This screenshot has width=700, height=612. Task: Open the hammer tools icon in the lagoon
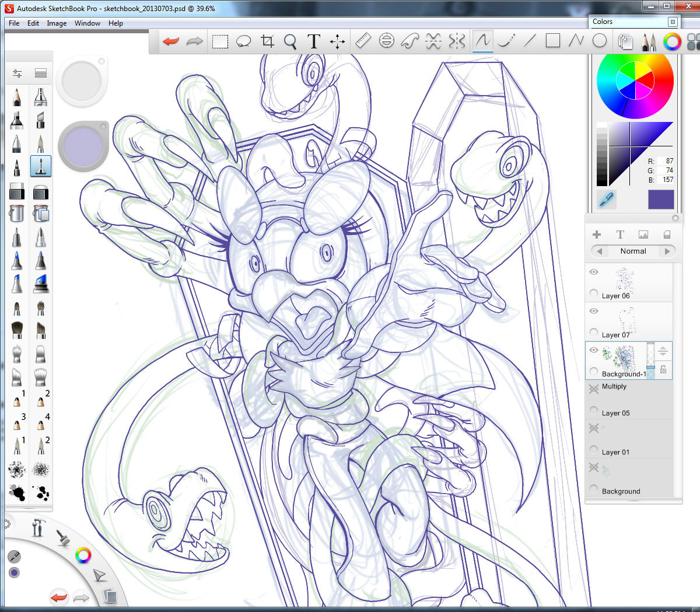pos(38,528)
